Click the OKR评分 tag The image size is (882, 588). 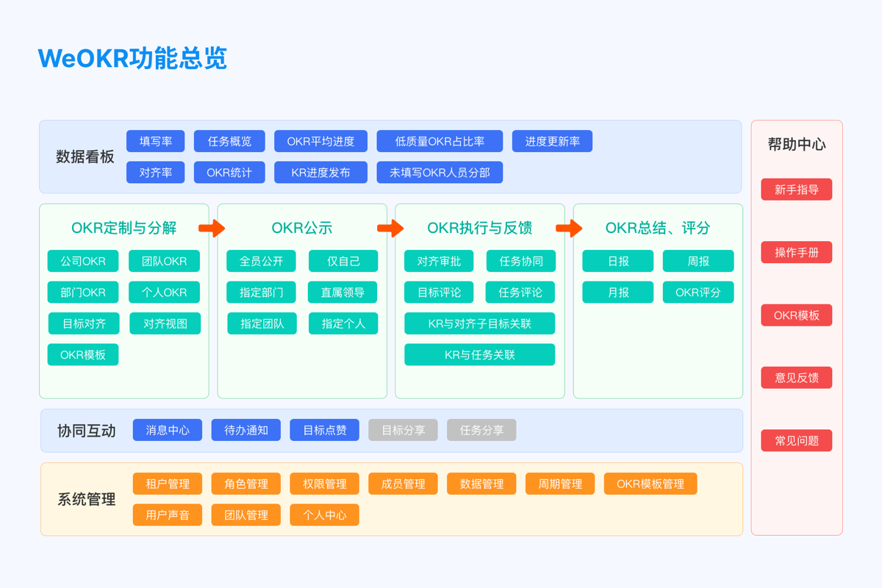tap(698, 293)
